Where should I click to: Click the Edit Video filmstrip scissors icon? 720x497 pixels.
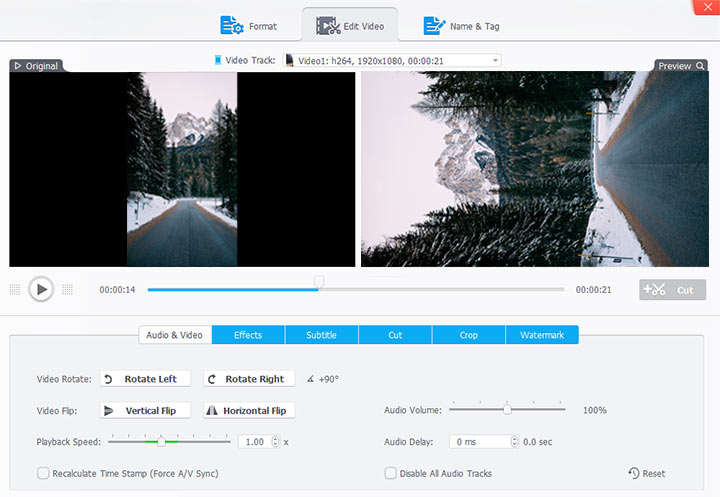(328, 26)
